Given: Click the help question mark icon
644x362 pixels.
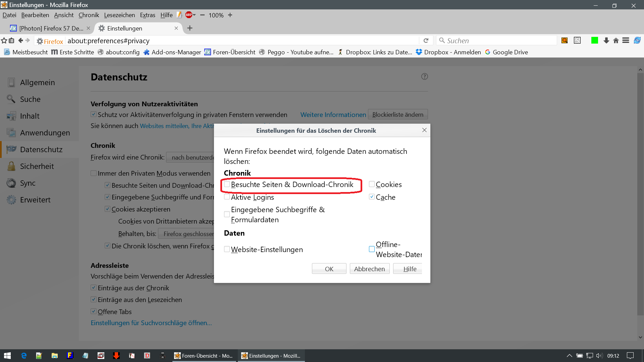Looking at the screenshot, I should tap(424, 76).
